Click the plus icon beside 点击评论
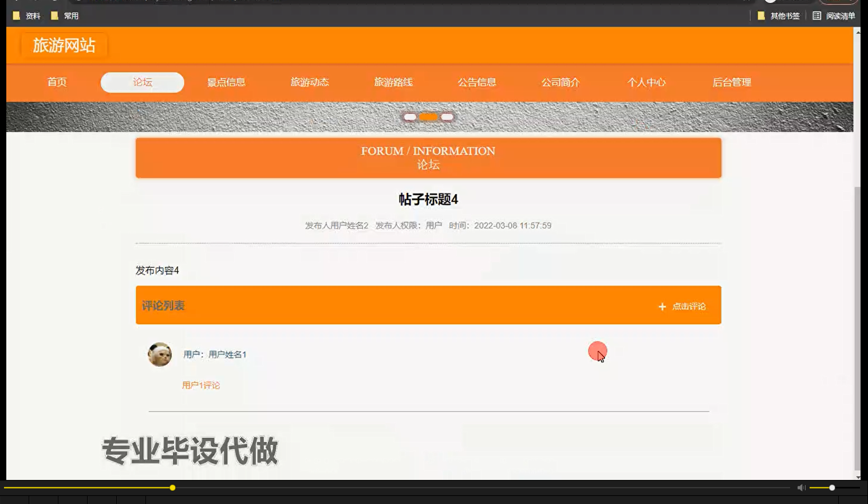The width and height of the screenshot is (868, 504). click(x=662, y=306)
